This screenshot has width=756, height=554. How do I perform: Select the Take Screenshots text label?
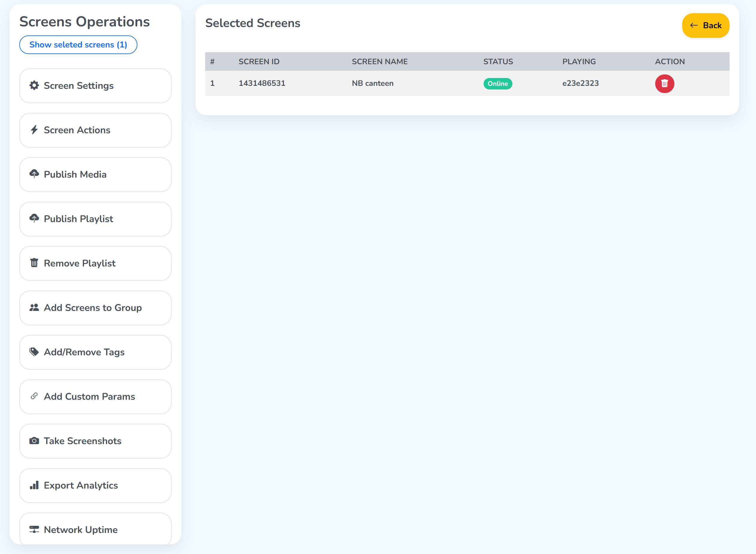(82, 441)
